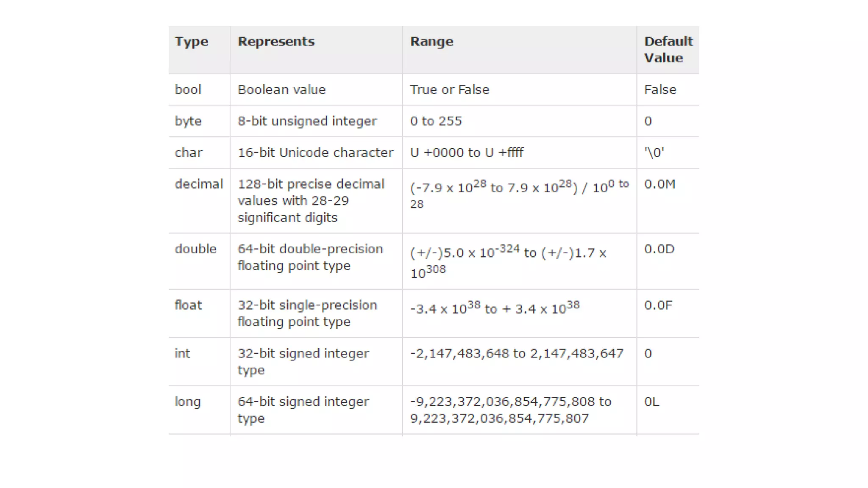Click the '0 to 255' range cell

pos(436,121)
